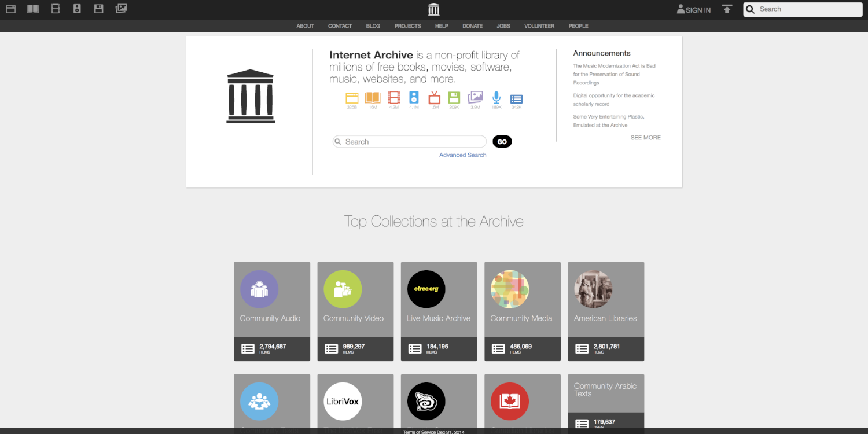Open the PROJECTS menu item
868x434 pixels.
point(407,26)
